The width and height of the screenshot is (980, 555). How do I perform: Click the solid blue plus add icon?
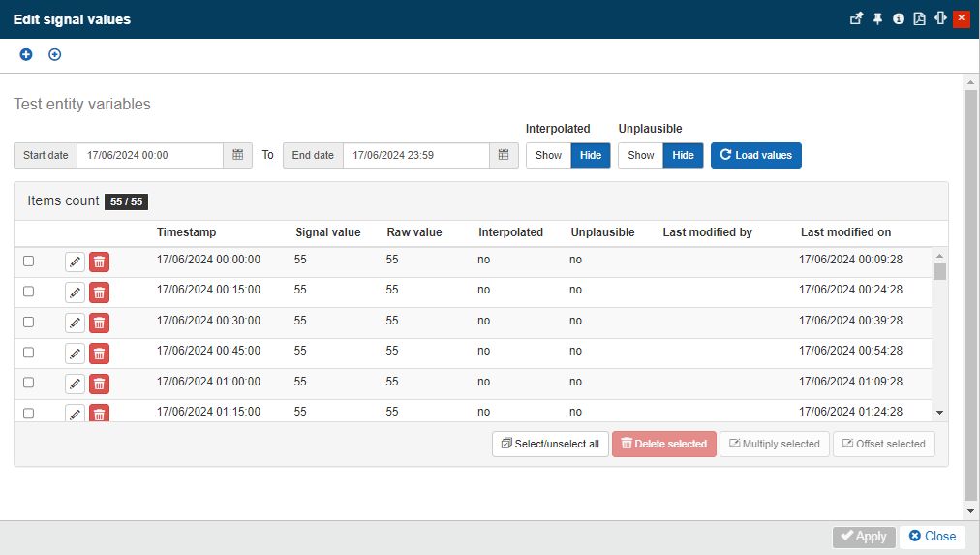pos(26,54)
